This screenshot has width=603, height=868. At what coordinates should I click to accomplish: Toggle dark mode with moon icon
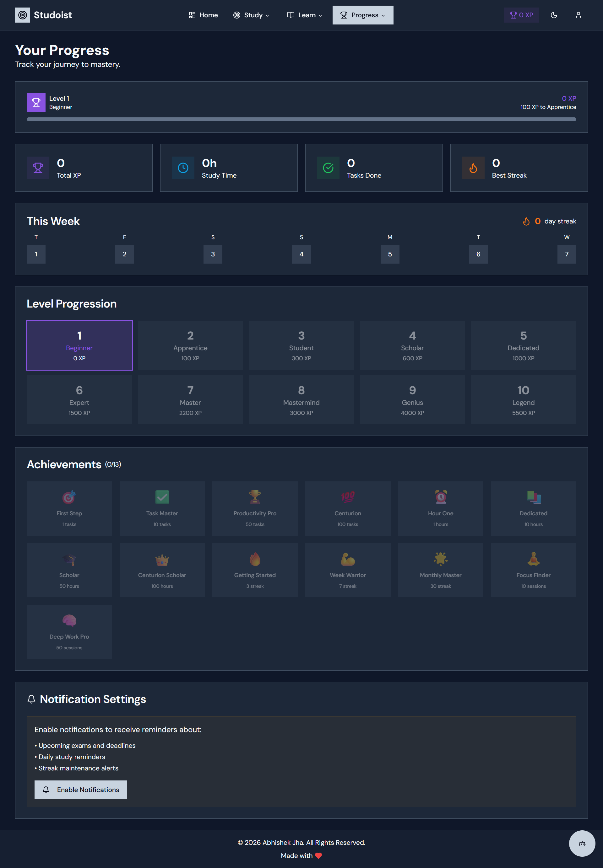click(554, 15)
